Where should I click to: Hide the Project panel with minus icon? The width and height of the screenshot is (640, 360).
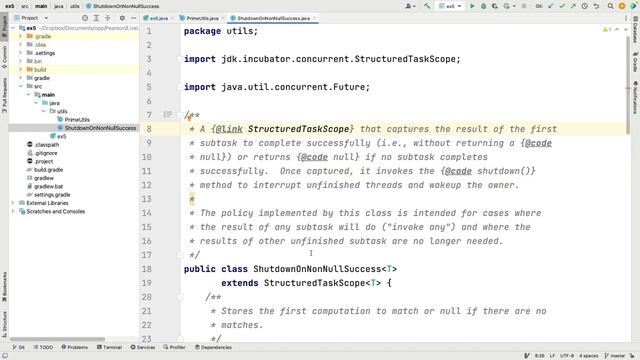(x=133, y=18)
